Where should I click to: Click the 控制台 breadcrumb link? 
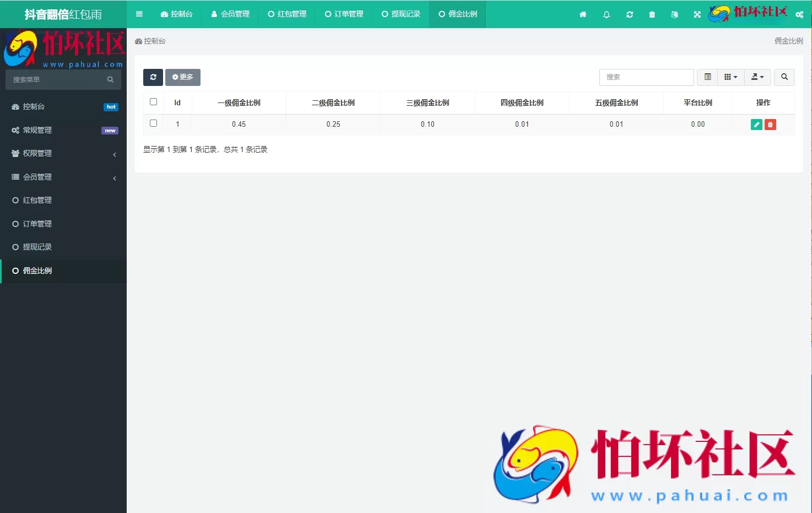point(150,41)
